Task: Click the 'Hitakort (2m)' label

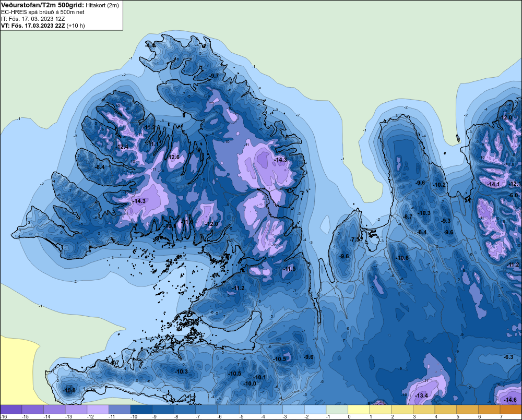Action: (x=102, y=5)
